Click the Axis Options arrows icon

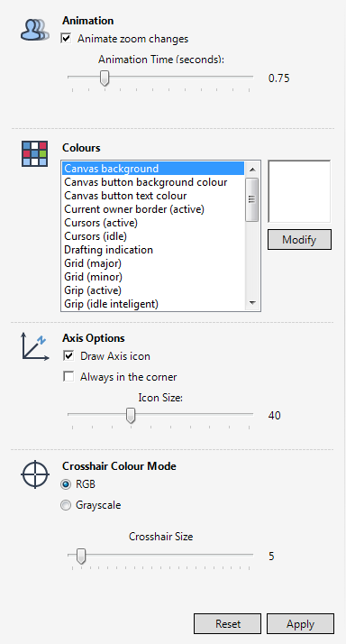35,347
